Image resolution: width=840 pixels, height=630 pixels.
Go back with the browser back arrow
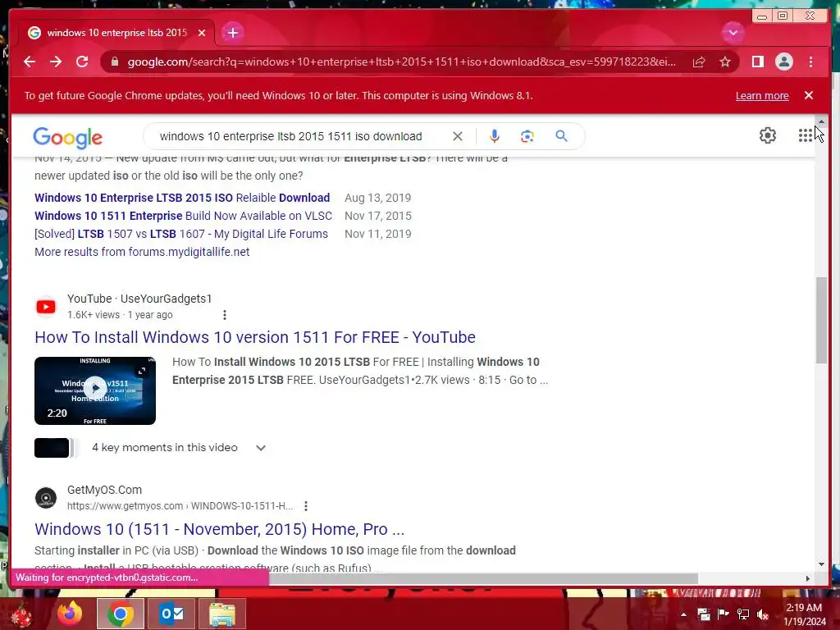[30, 62]
